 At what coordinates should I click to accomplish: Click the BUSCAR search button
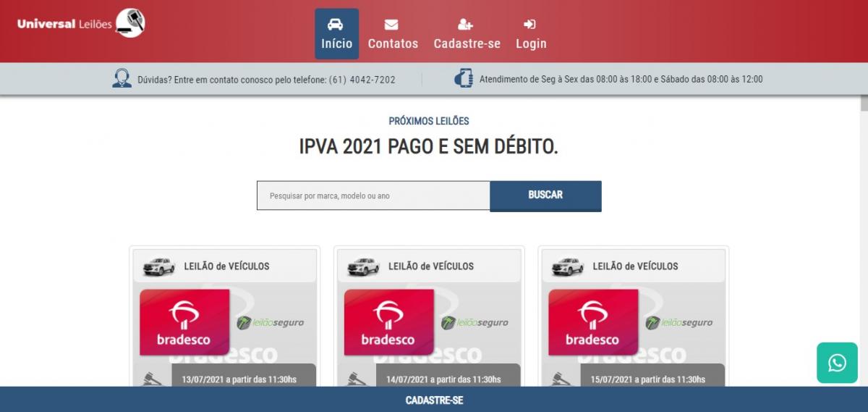pos(545,196)
